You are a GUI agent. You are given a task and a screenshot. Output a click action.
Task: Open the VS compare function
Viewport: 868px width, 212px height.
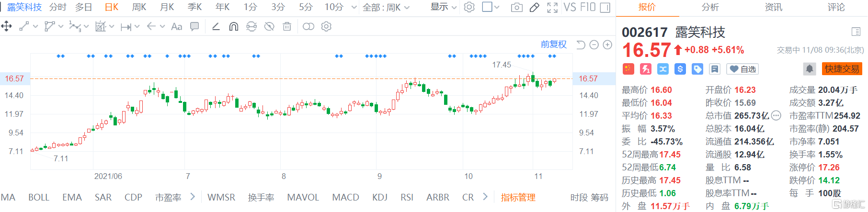coord(570,7)
